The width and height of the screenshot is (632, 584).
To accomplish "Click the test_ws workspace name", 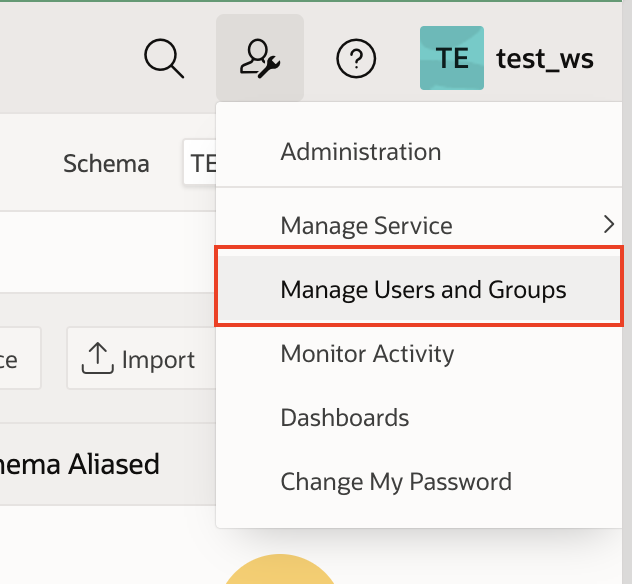I will pos(545,59).
